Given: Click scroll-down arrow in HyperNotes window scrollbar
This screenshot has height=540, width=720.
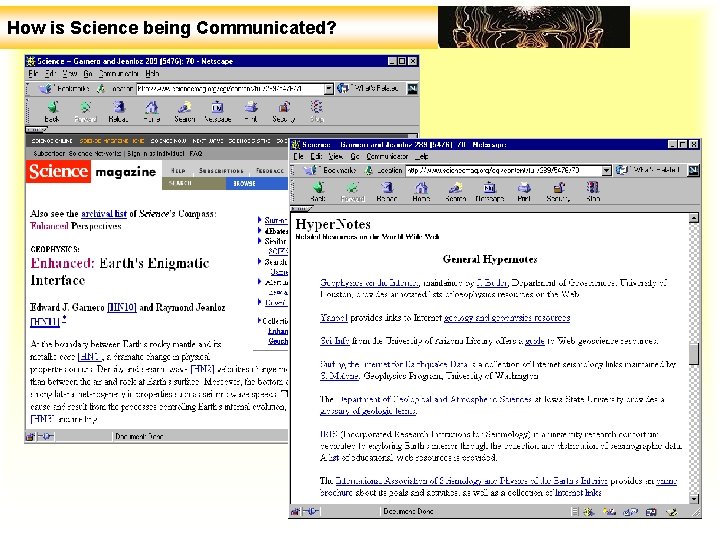Looking at the screenshot, I should [x=694, y=499].
